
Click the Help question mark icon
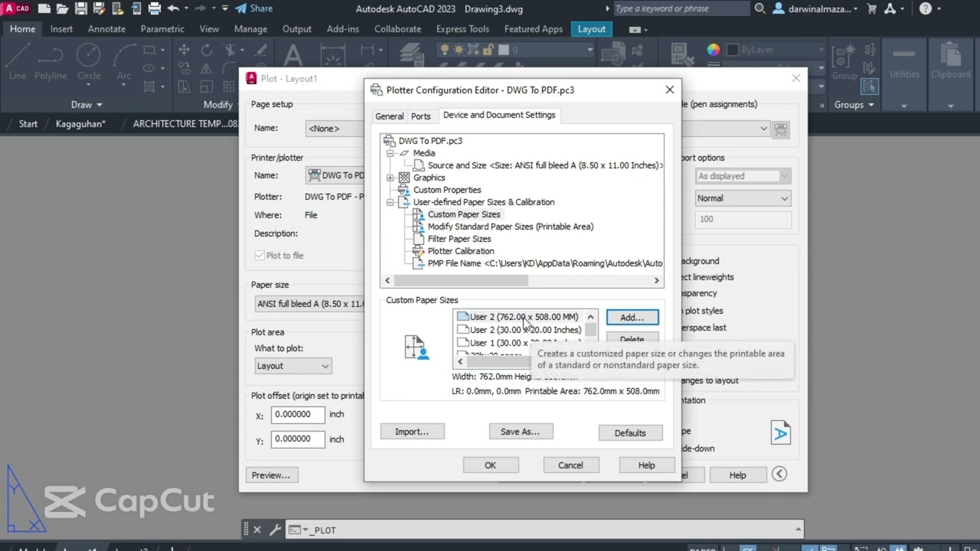click(926, 8)
